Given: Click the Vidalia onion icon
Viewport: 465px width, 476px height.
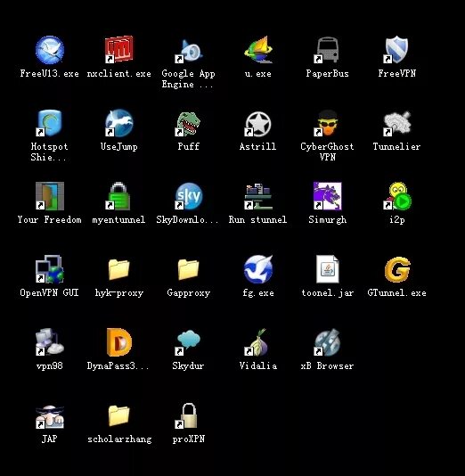Looking at the screenshot, I should pos(257,342).
